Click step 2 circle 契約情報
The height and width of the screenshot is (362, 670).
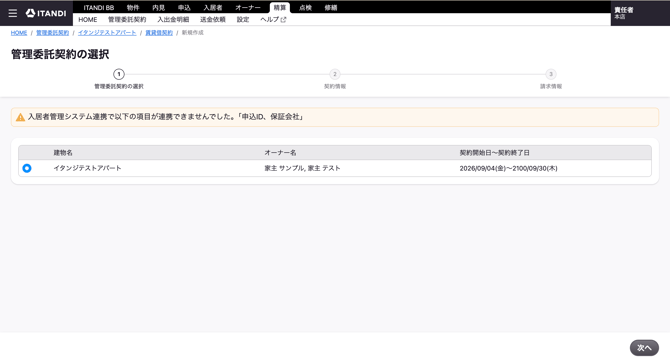[x=335, y=74]
